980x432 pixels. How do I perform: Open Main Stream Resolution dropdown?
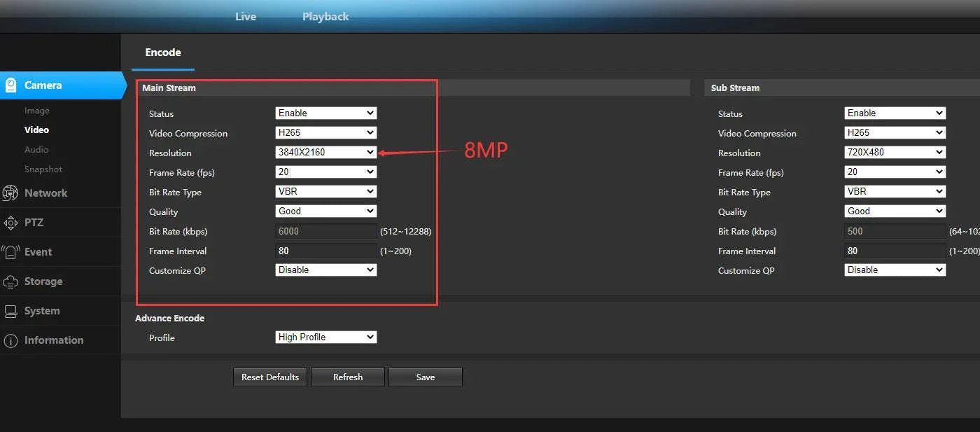326,153
